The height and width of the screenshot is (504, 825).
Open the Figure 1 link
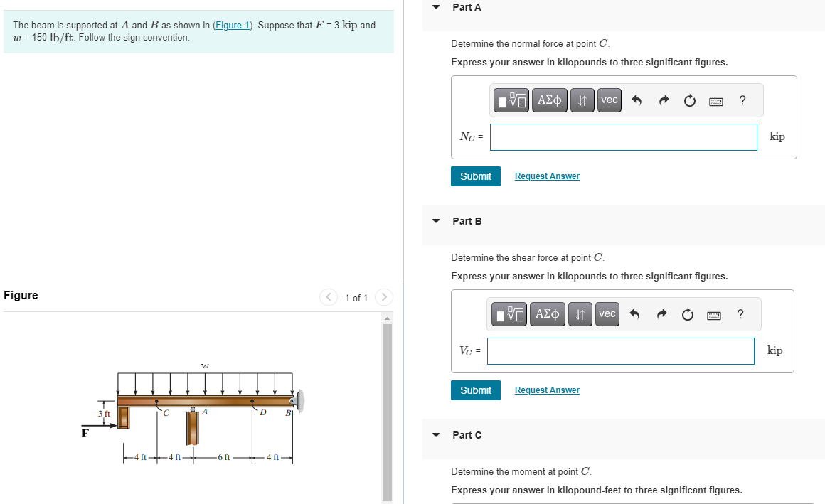click(233, 25)
